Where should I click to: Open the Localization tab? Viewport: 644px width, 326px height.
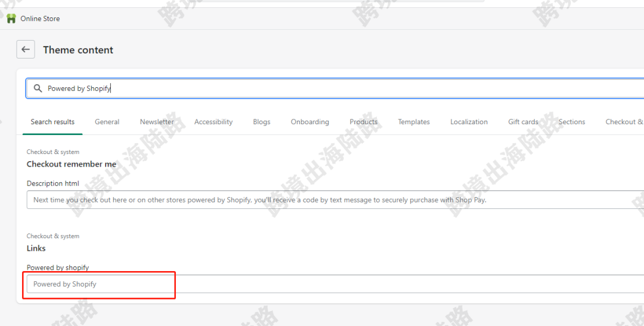coord(469,122)
